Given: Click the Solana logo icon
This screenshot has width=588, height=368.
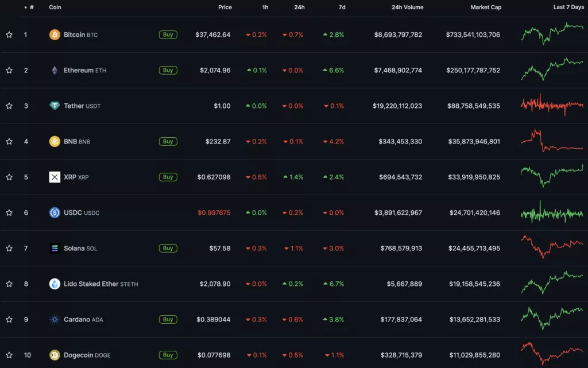Looking at the screenshot, I should [55, 248].
